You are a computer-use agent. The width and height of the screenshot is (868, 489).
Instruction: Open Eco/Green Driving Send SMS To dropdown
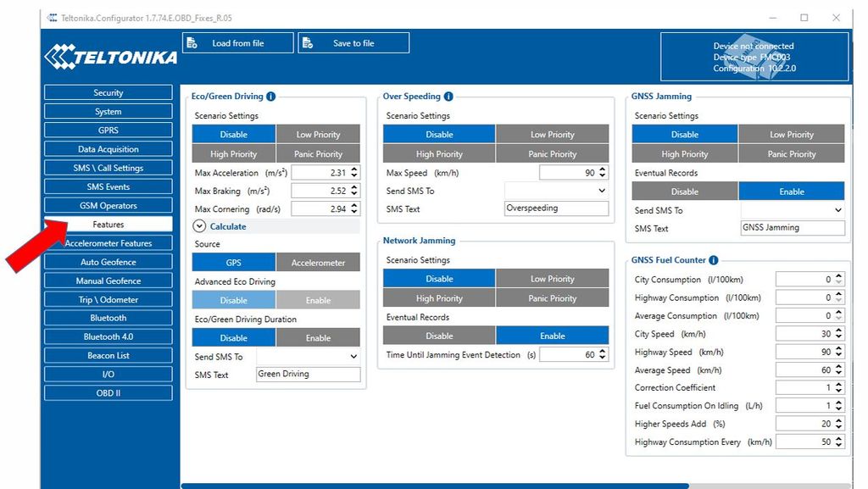(308, 357)
